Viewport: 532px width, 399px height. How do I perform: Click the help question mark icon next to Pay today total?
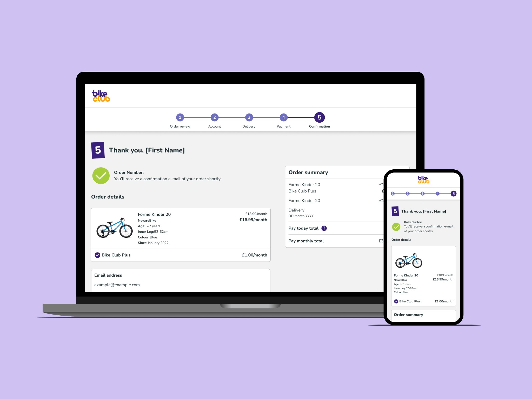point(325,228)
